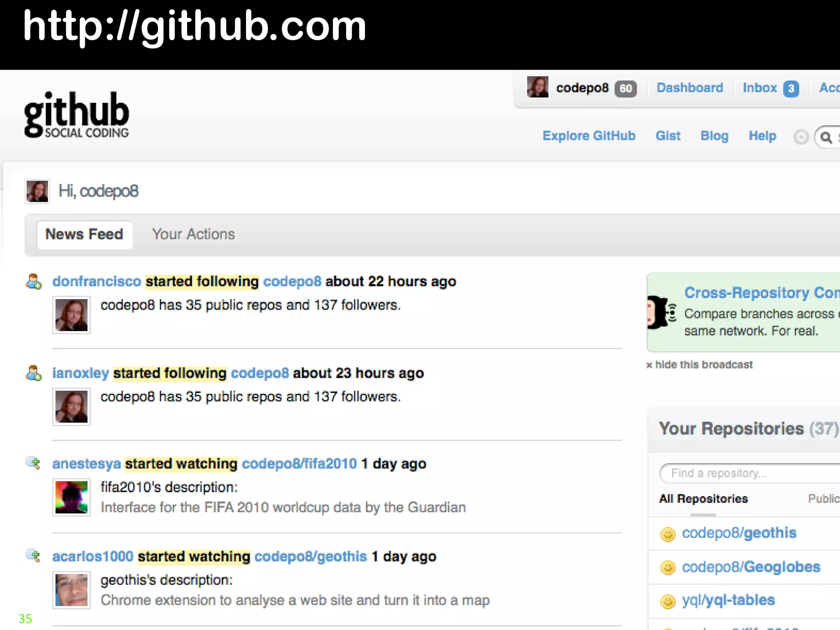840x630 pixels.
Task: Click the 60 notifications badge next to codepo8
Action: (x=625, y=89)
